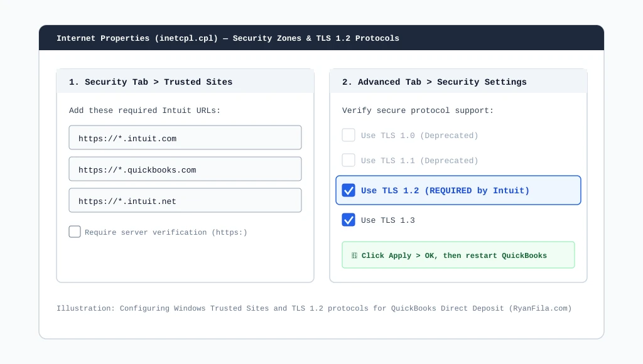Click the 'Verify secure protocol support:' label

click(x=418, y=110)
